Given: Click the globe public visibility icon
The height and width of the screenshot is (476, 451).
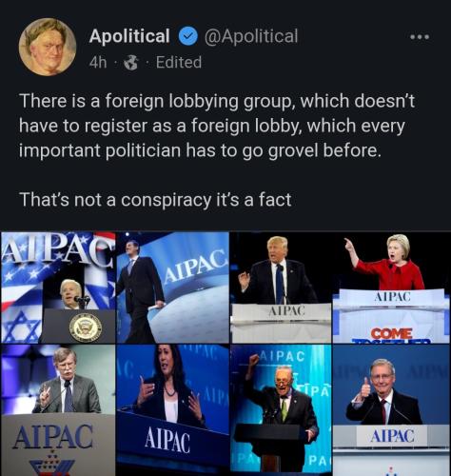Looking at the screenshot, I should (131, 62).
